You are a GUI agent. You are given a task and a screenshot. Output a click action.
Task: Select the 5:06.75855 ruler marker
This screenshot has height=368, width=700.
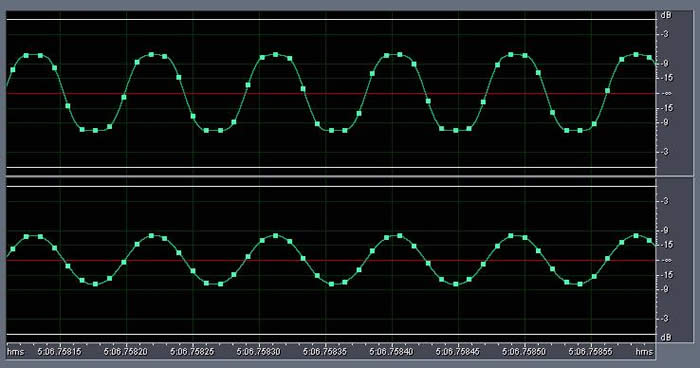591,352
